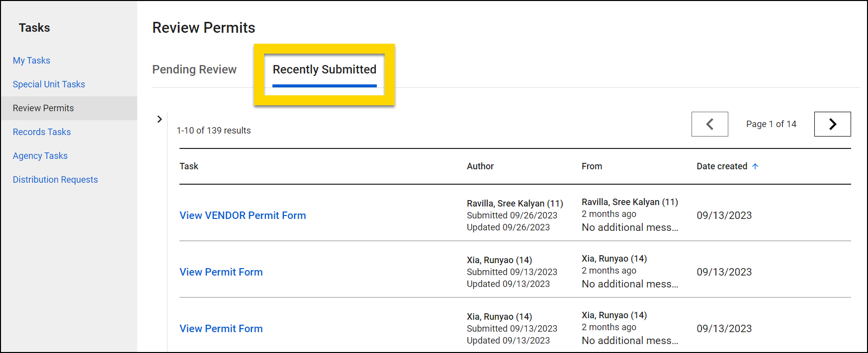Open View VENDOR Permit Form link
The width and height of the screenshot is (868, 353).
(243, 215)
